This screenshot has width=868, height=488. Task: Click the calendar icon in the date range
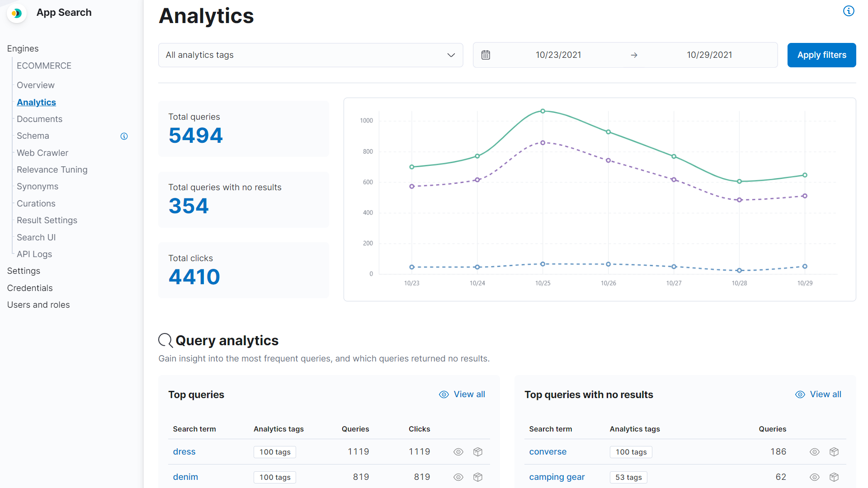(x=486, y=55)
